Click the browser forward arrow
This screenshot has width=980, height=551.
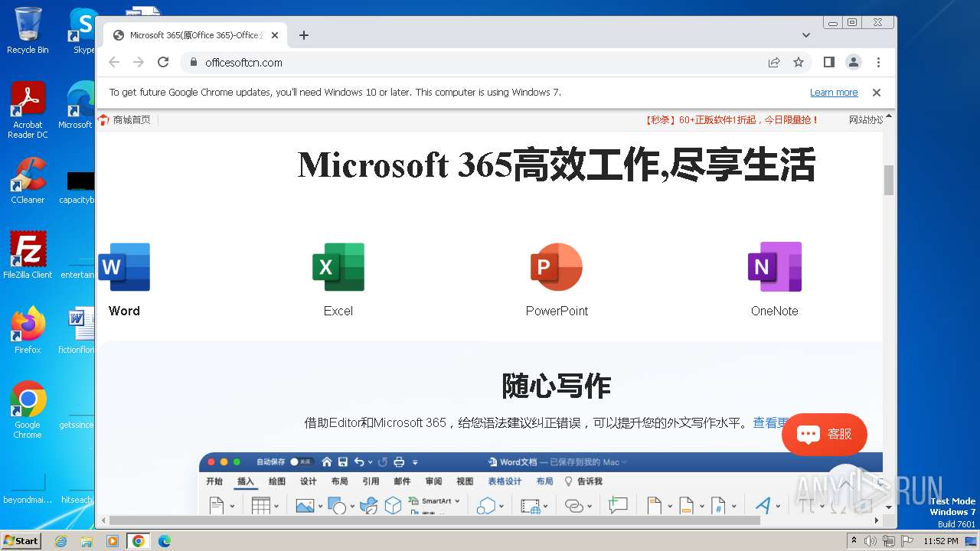pyautogui.click(x=139, y=63)
